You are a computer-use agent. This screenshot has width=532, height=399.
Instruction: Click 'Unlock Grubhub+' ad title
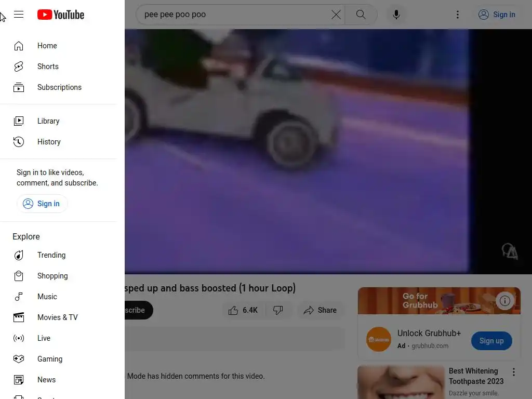[x=429, y=333]
